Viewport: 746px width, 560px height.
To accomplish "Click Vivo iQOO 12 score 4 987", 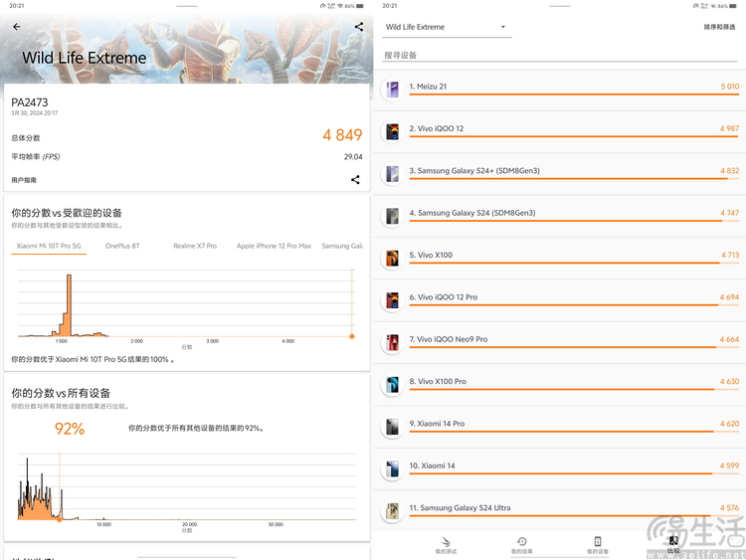I will point(729,128).
